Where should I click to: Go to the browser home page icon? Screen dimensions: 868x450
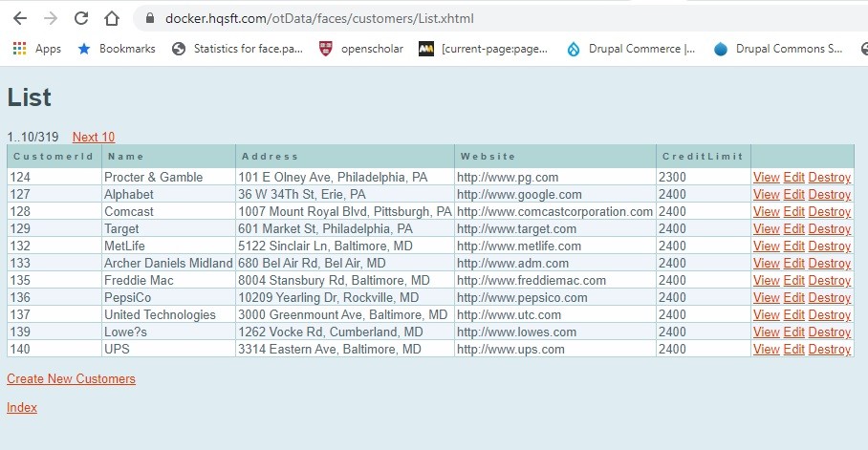click(x=112, y=18)
